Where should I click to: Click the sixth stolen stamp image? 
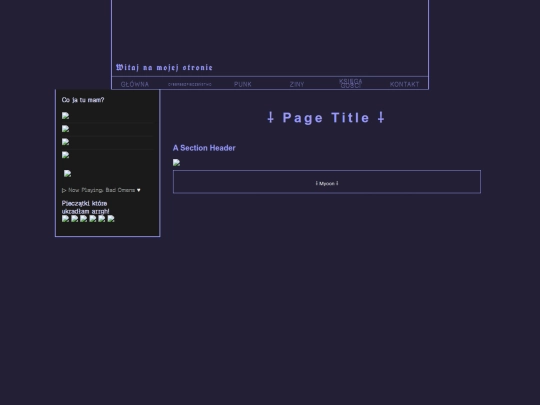(x=111, y=219)
